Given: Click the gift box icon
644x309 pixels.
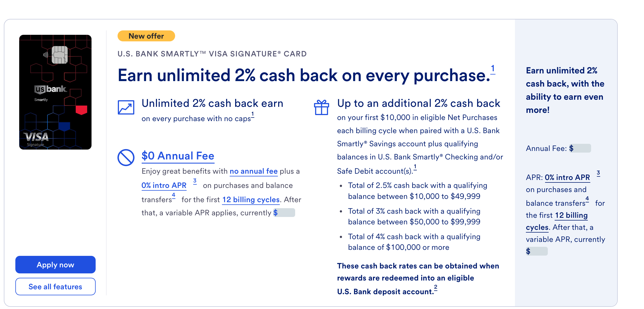Looking at the screenshot, I should coord(321,107).
